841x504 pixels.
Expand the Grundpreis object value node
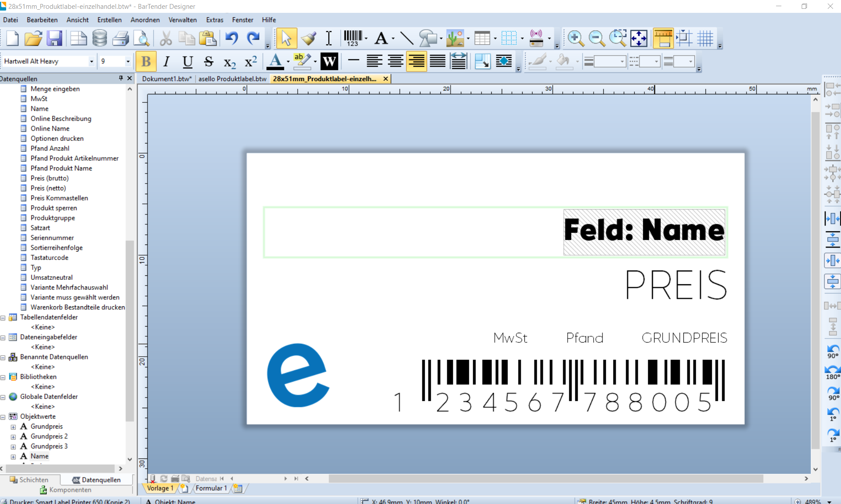[x=13, y=427]
